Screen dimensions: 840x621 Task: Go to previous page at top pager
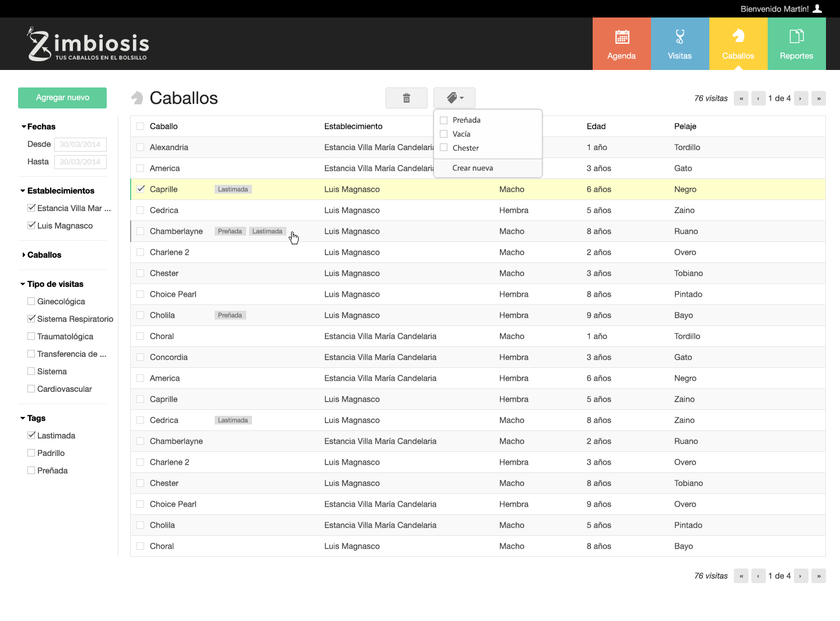point(758,99)
